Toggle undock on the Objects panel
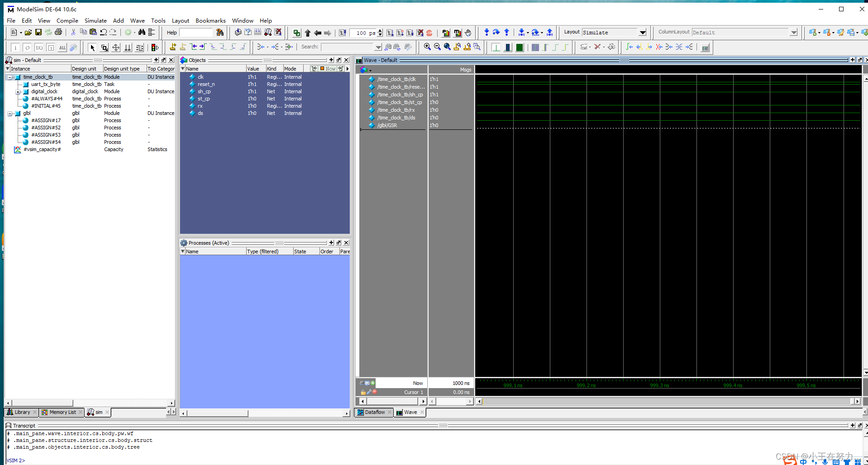Screen dimensions: 868x465 339,60
